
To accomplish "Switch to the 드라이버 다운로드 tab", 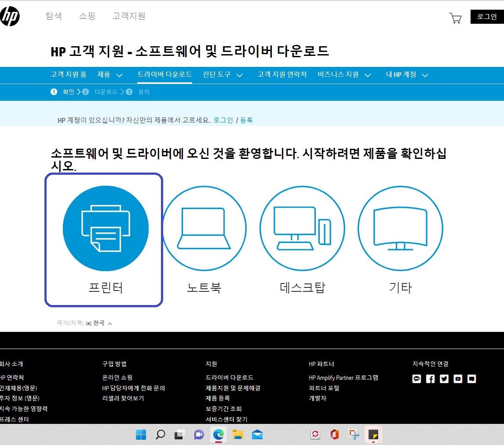I will click(x=164, y=75).
